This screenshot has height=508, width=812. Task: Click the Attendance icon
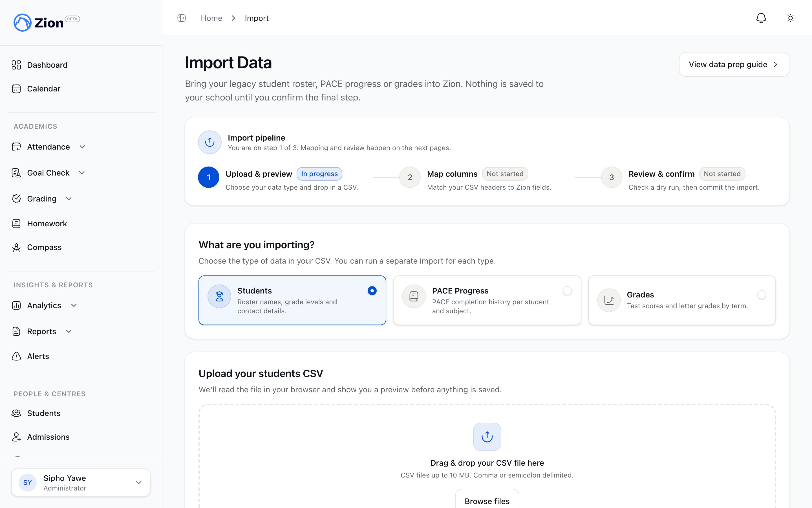16,147
